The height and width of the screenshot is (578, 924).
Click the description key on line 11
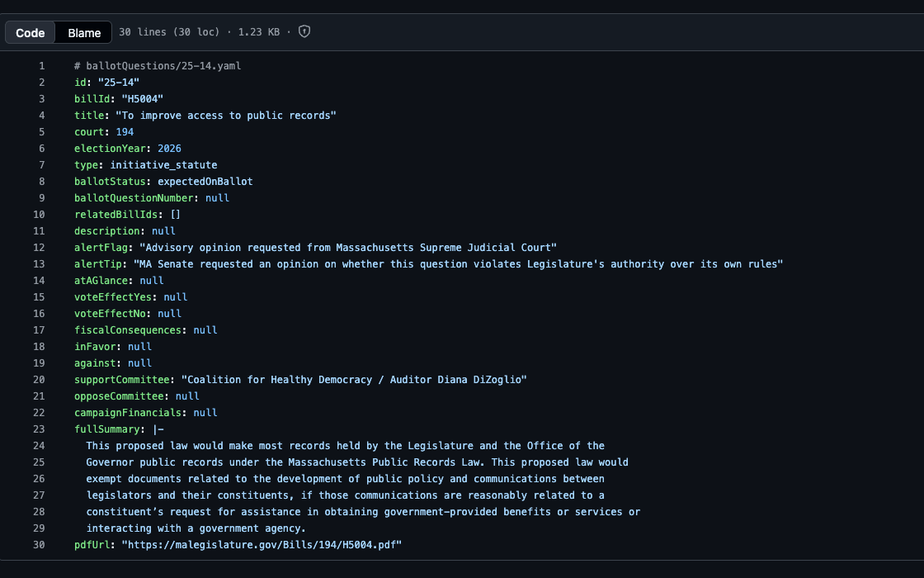(x=106, y=231)
